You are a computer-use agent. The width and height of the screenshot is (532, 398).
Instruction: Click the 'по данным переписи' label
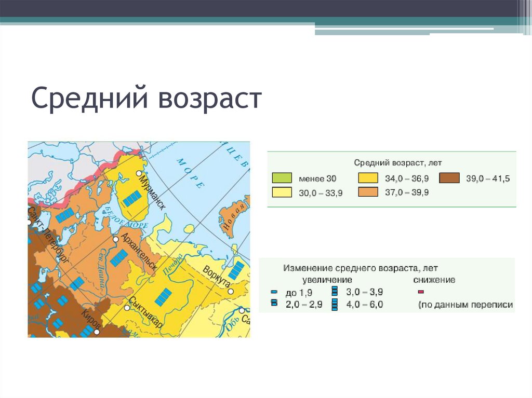[x=464, y=304]
